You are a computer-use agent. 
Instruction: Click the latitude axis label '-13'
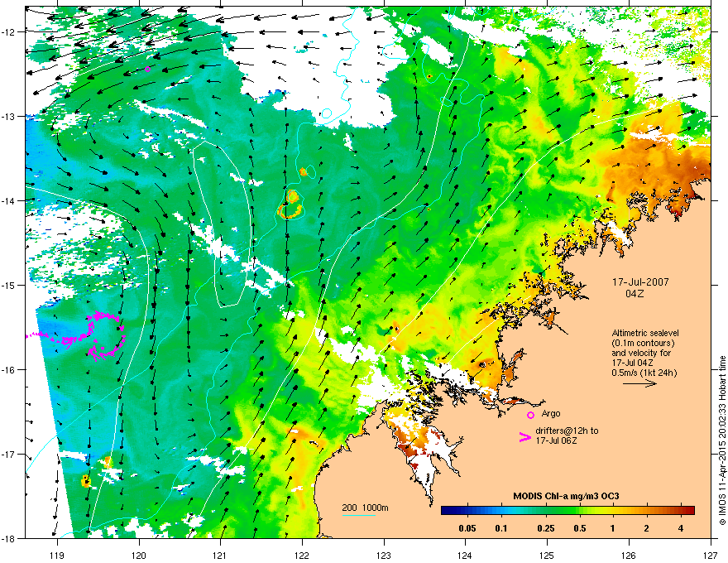coord(9,116)
